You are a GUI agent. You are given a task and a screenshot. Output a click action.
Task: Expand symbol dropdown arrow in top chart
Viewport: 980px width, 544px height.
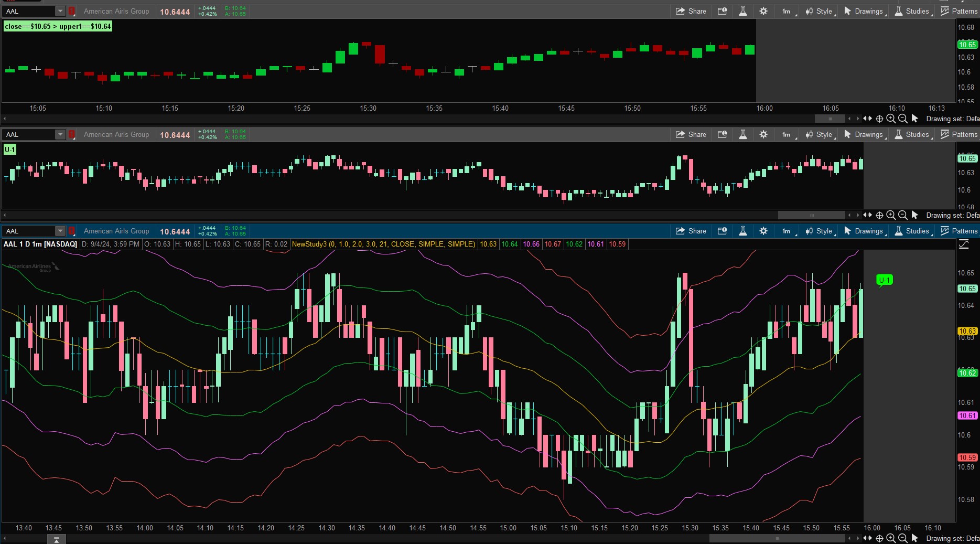60,11
